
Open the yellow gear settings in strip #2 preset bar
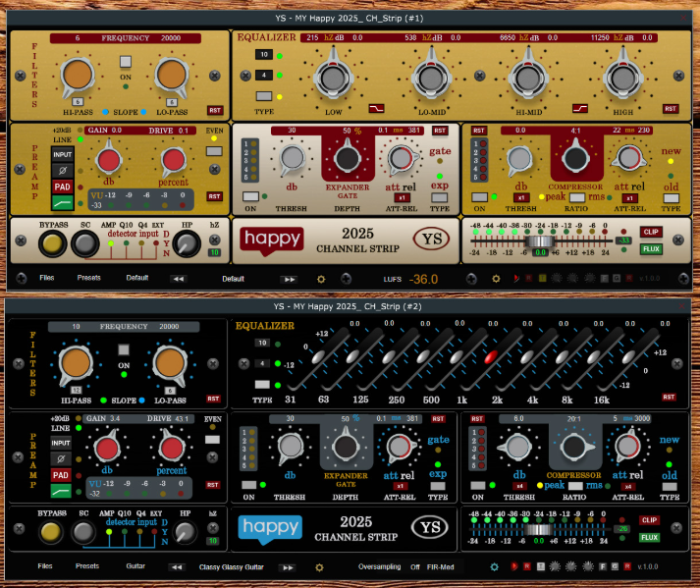[x=319, y=567]
